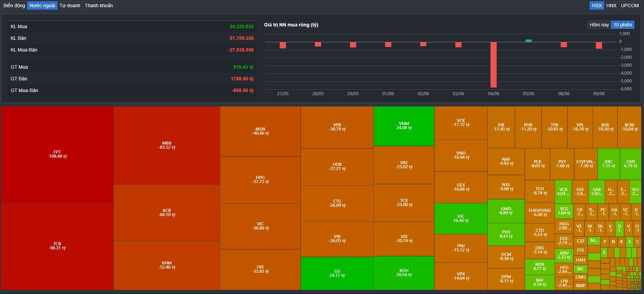The image size is (644, 294).
Task: Select the VCK -17.72 tỷ tile
Action: click(461, 123)
